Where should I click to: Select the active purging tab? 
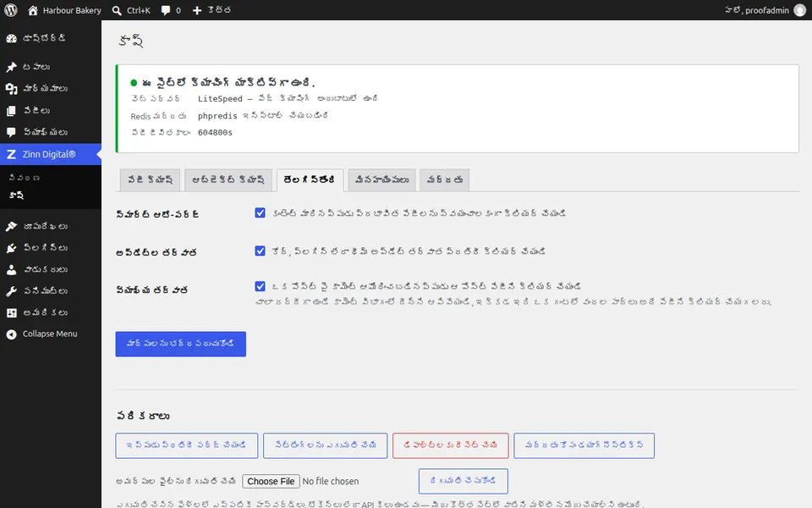pyautogui.click(x=310, y=179)
